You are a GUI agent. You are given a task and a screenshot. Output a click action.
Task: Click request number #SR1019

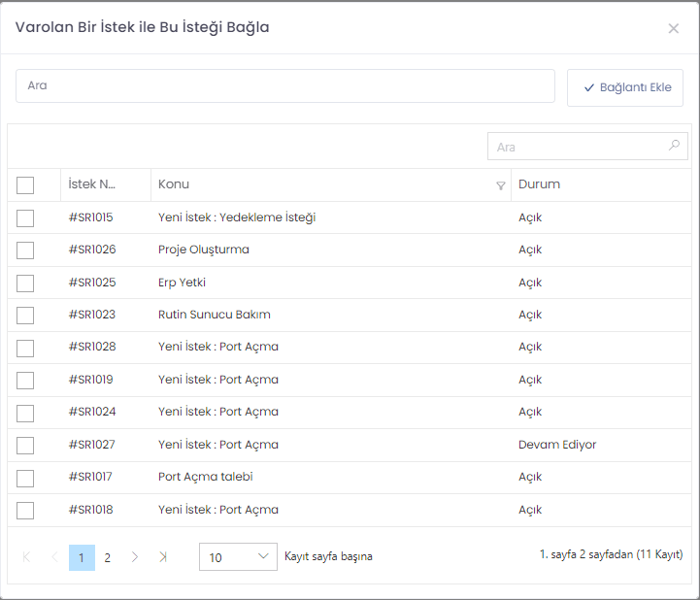90,380
